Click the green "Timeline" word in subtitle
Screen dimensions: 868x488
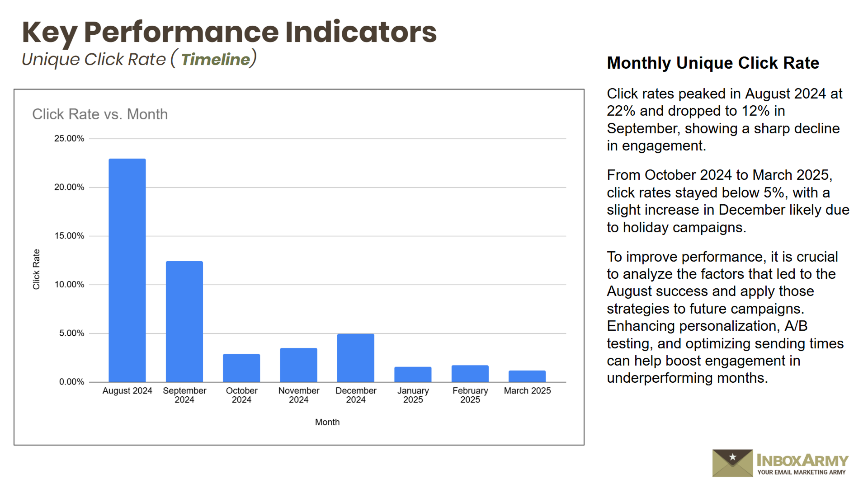tap(216, 60)
